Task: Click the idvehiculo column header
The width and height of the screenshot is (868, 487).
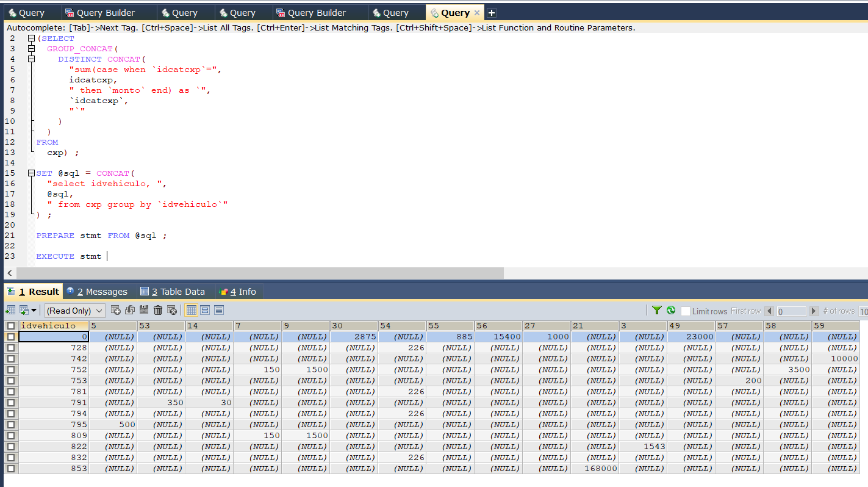Action: [x=54, y=326]
